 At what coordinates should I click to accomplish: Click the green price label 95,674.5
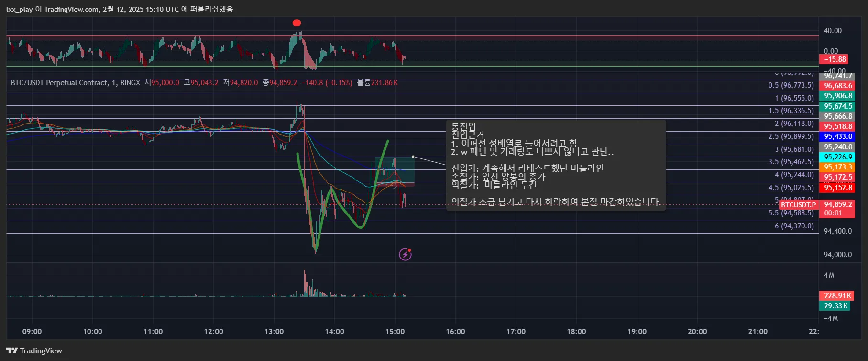(838, 106)
